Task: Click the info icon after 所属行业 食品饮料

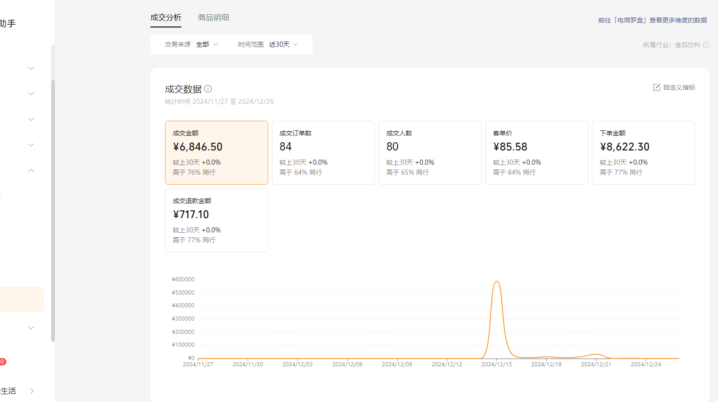Action: point(707,45)
